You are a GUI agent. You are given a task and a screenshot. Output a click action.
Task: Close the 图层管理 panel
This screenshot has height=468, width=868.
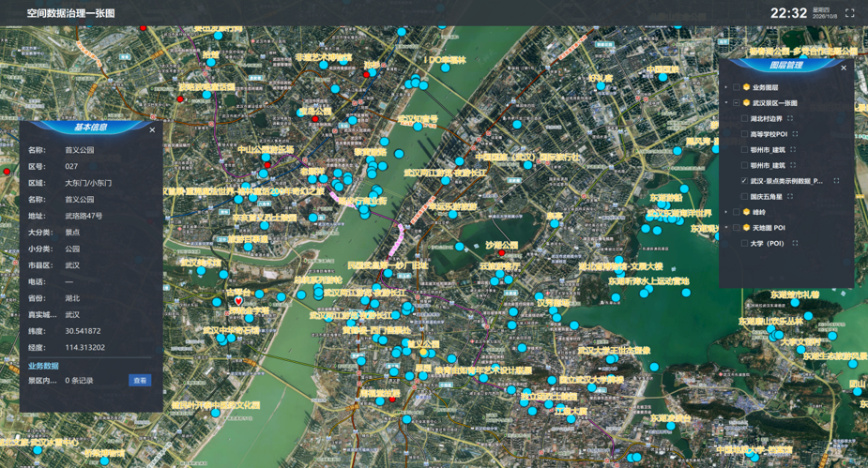pyautogui.click(x=844, y=68)
